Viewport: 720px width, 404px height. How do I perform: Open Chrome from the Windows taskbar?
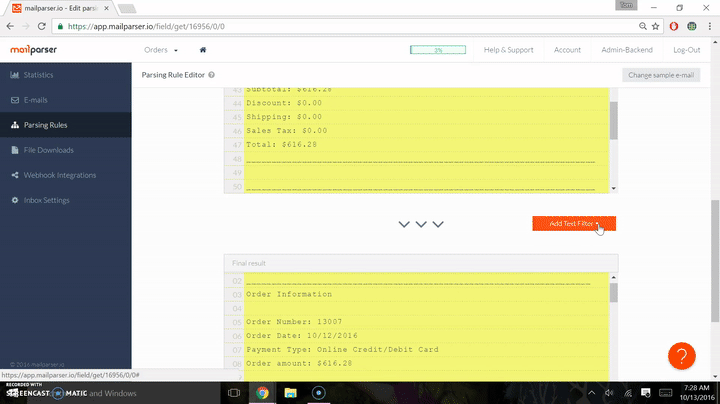262,393
